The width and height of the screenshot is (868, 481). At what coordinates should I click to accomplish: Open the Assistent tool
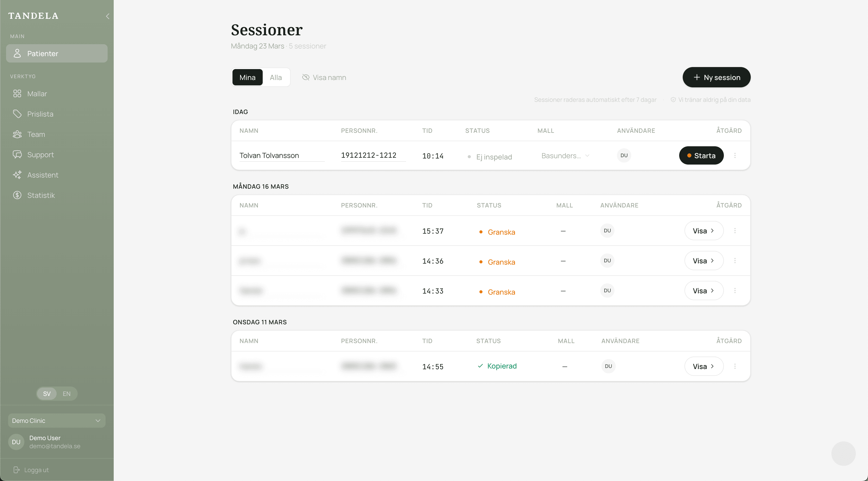point(57,175)
